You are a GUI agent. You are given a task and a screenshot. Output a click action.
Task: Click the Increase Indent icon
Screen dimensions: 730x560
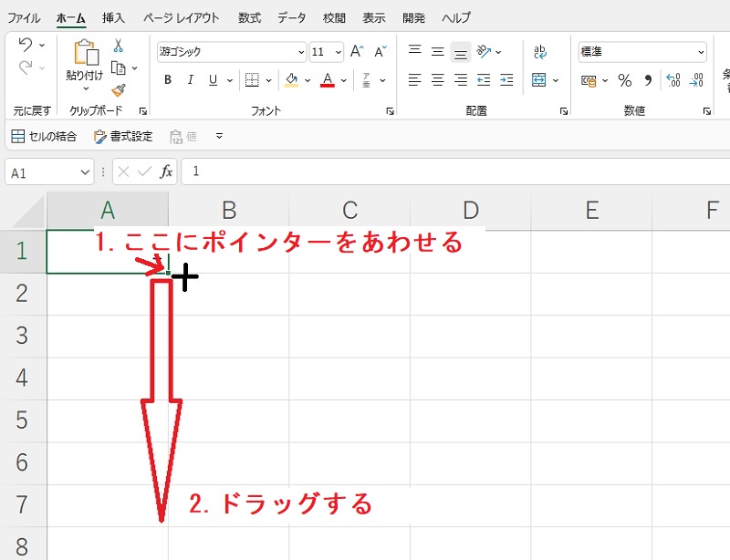click(x=506, y=80)
